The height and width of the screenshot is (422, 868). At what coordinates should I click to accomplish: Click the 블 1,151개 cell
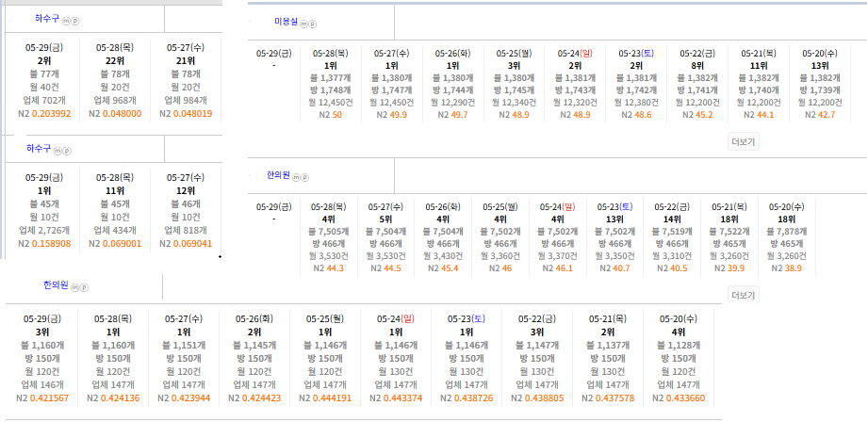tap(184, 345)
